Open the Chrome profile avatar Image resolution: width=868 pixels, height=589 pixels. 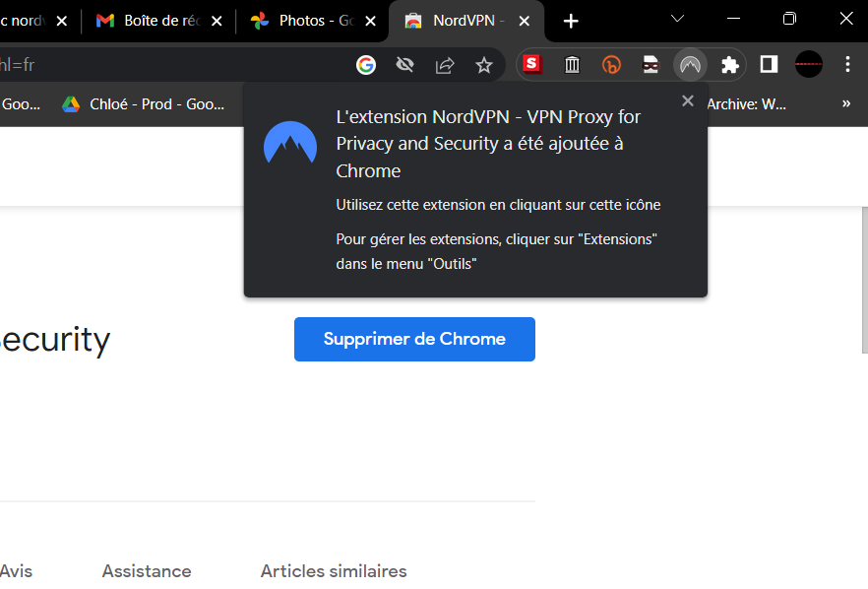click(x=809, y=64)
